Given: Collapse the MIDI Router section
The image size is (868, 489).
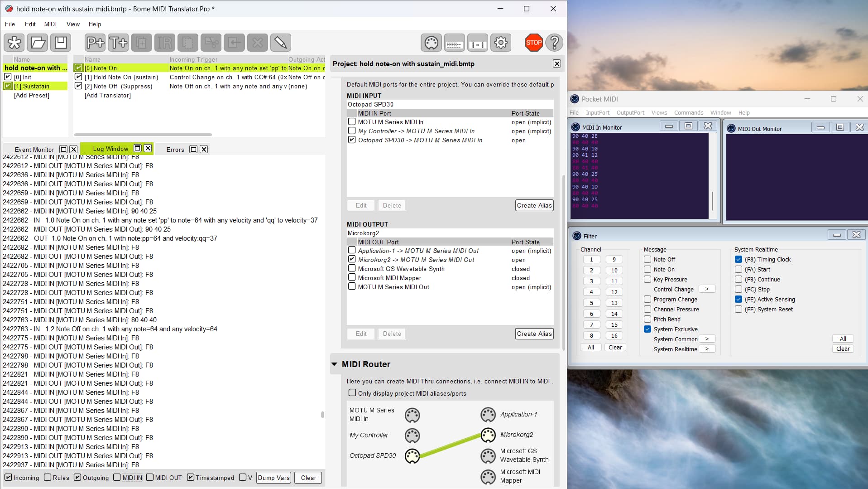Looking at the screenshot, I should [x=335, y=364].
